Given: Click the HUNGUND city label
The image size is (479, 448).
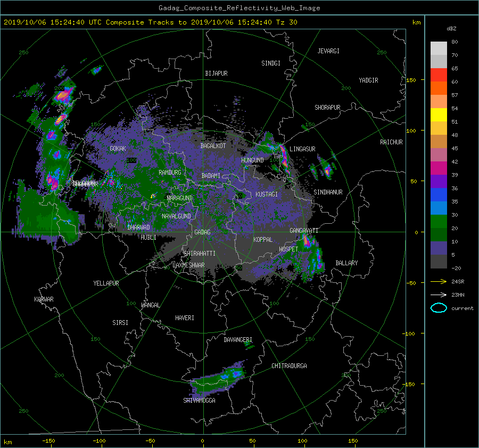Looking at the screenshot, I should pos(252,160).
